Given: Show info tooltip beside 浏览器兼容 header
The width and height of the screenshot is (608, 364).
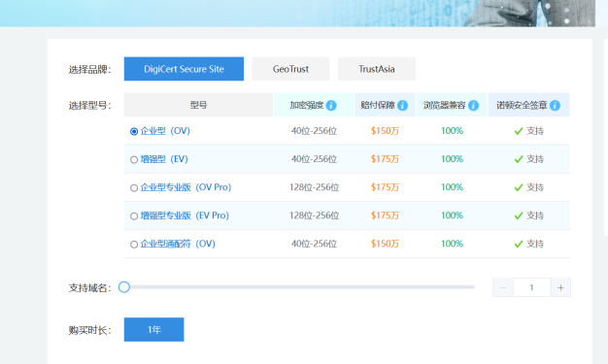Looking at the screenshot, I should (473, 105).
